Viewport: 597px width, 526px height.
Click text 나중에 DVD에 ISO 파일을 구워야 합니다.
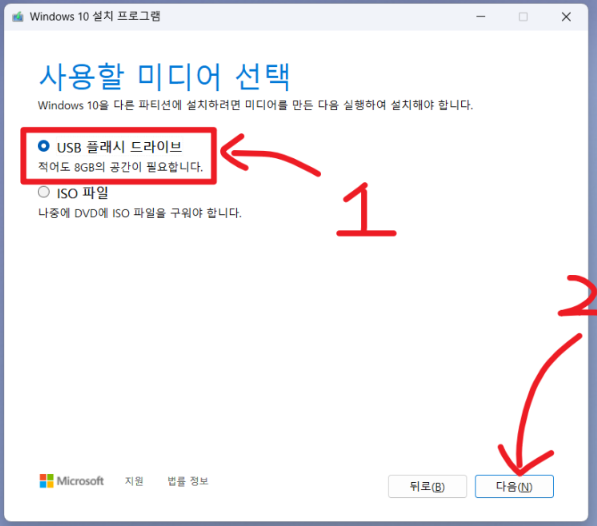pos(140,213)
